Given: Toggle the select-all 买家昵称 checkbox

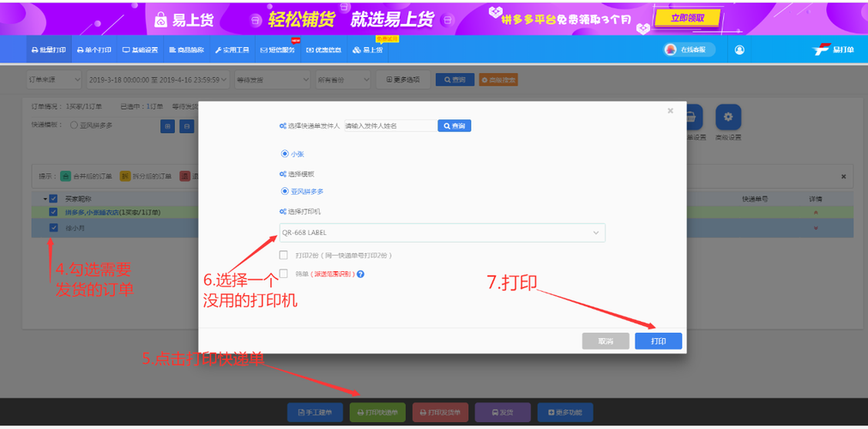Looking at the screenshot, I should tap(53, 199).
